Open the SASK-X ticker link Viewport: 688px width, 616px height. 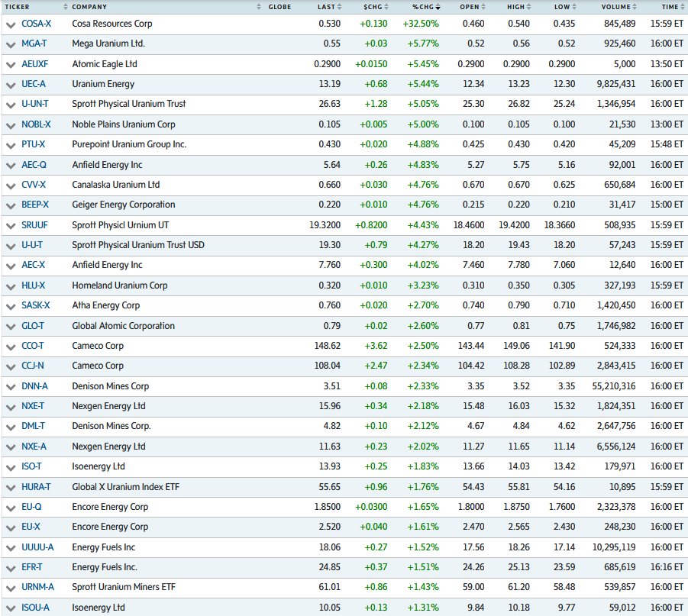coord(36,305)
